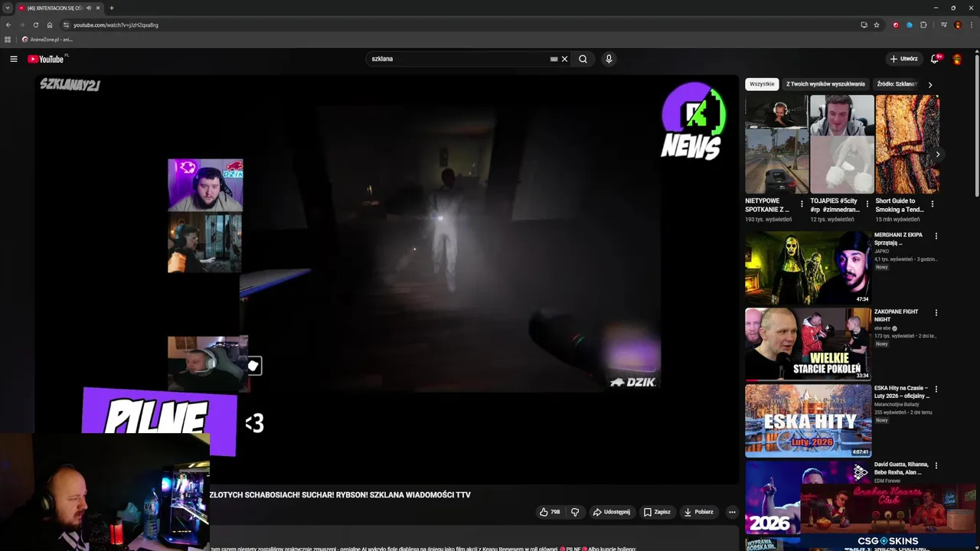Open the TOJAPIES #5city short thumbnail
980x551 pixels.
click(842, 144)
